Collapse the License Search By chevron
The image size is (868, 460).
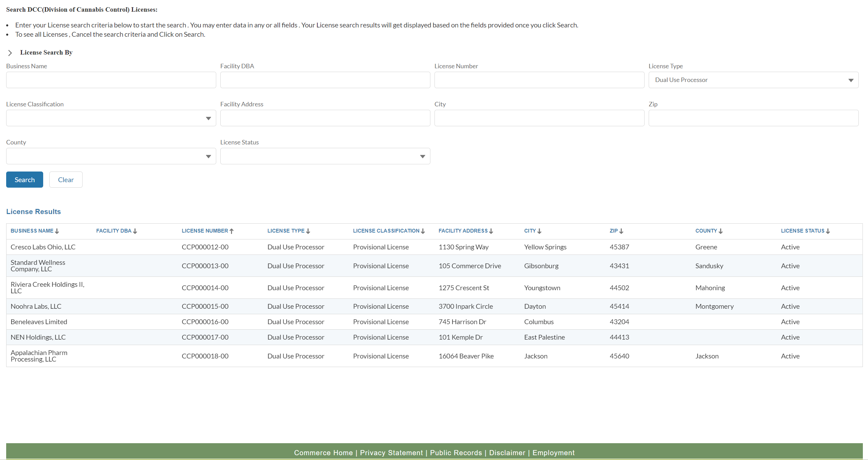click(10, 53)
